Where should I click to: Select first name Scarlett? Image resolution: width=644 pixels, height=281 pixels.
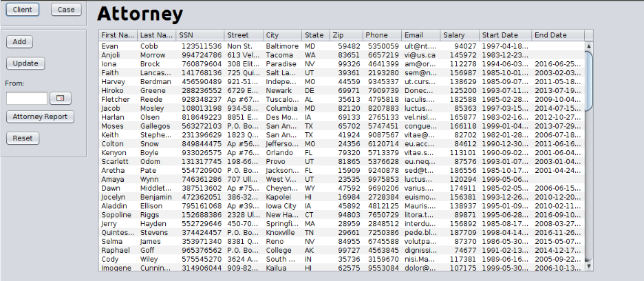115,162
